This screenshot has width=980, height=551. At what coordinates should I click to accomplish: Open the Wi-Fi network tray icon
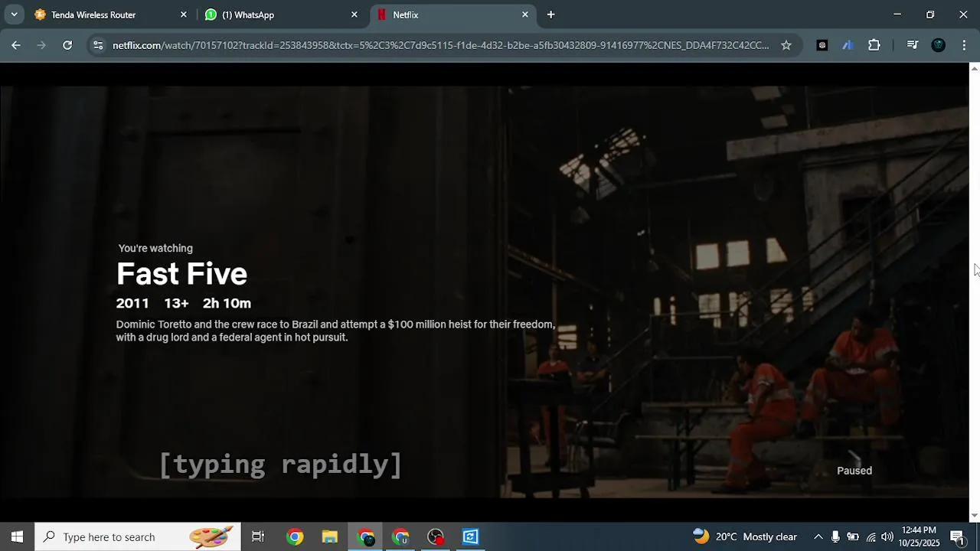871,536
